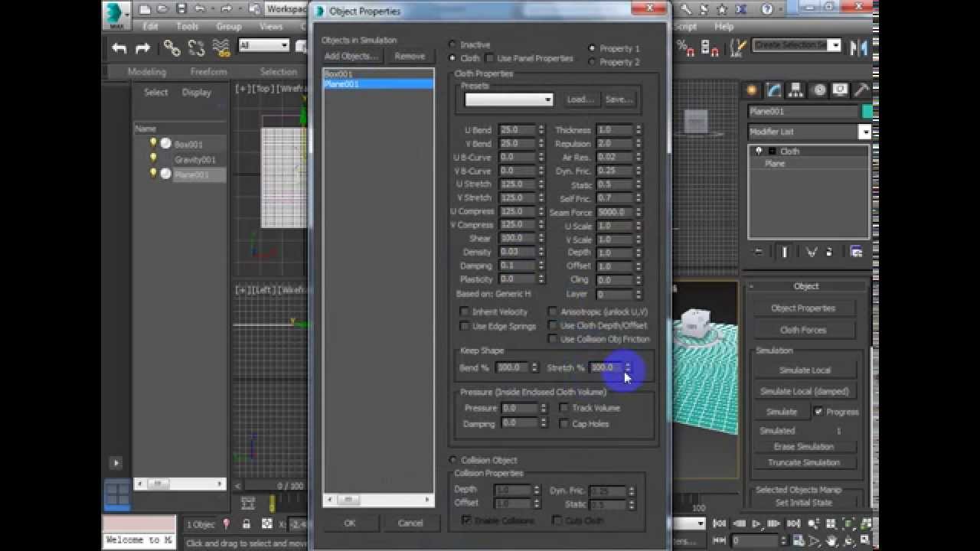Click the New Scene icon in quick access toolbar
The image size is (980, 551).
click(x=144, y=9)
